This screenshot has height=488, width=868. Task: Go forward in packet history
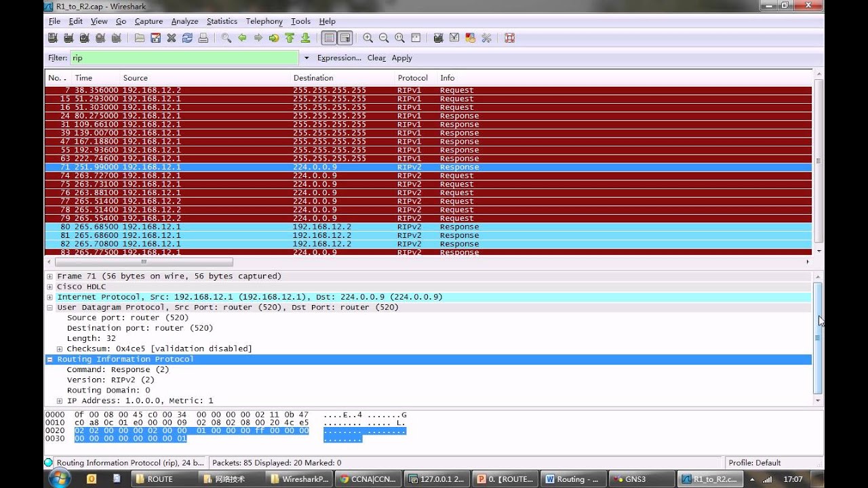[258, 38]
